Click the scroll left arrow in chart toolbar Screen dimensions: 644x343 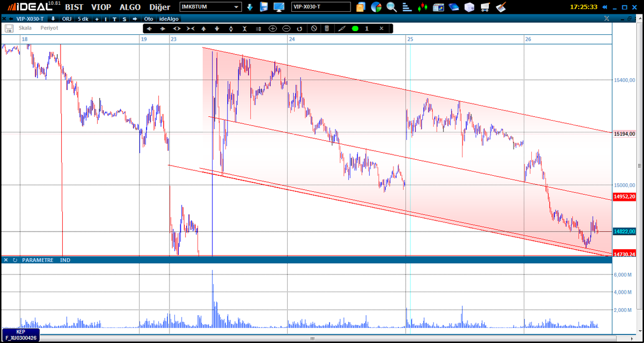pyautogui.click(x=149, y=28)
